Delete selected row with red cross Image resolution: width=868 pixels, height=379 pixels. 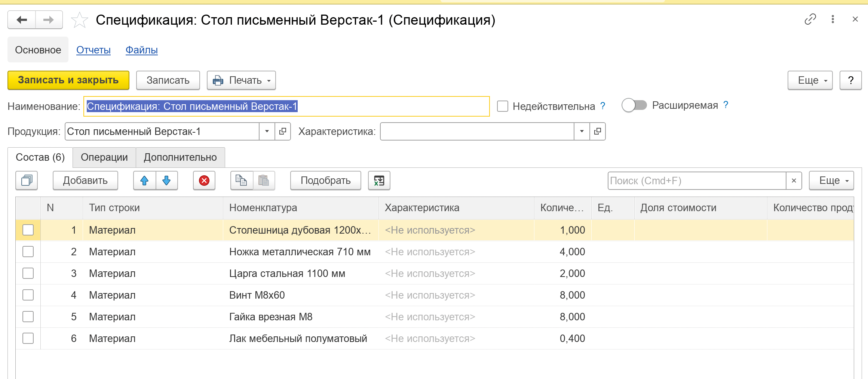tap(204, 181)
